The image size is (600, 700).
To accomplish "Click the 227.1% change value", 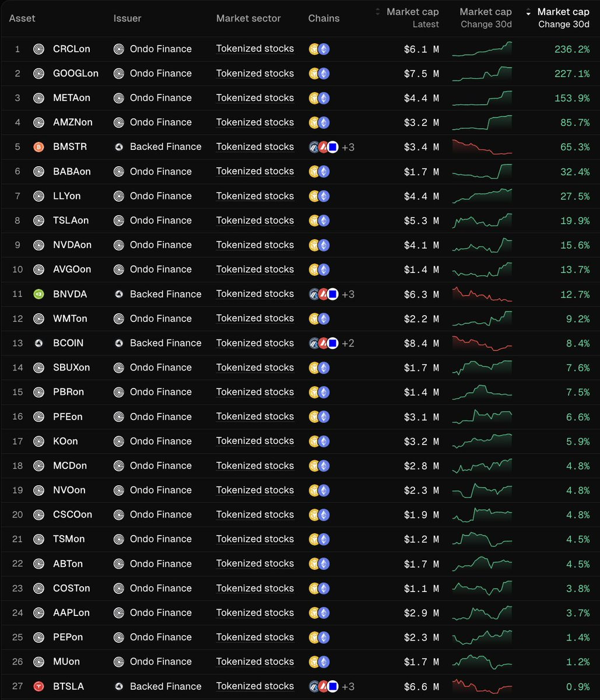I will click(572, 74).
